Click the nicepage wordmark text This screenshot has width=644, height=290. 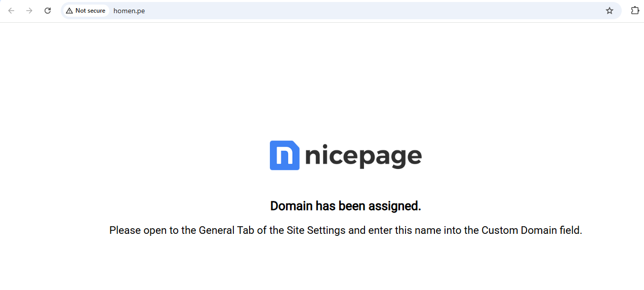(x=364, y=156)
